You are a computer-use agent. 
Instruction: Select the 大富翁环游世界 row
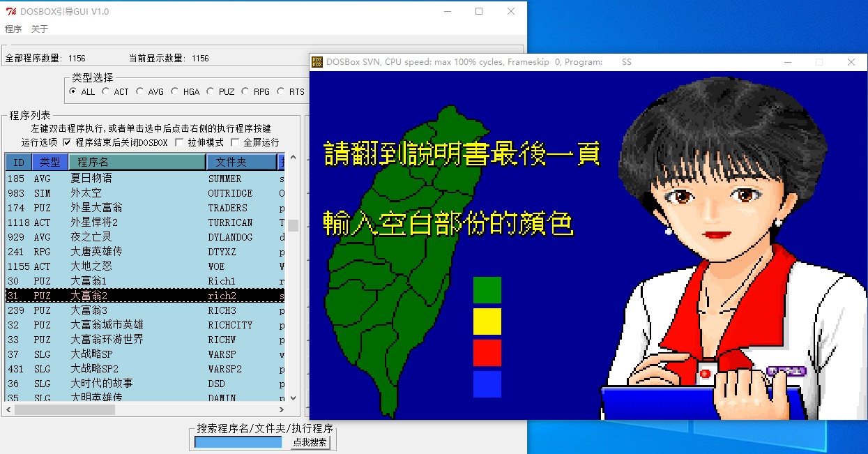145,340
